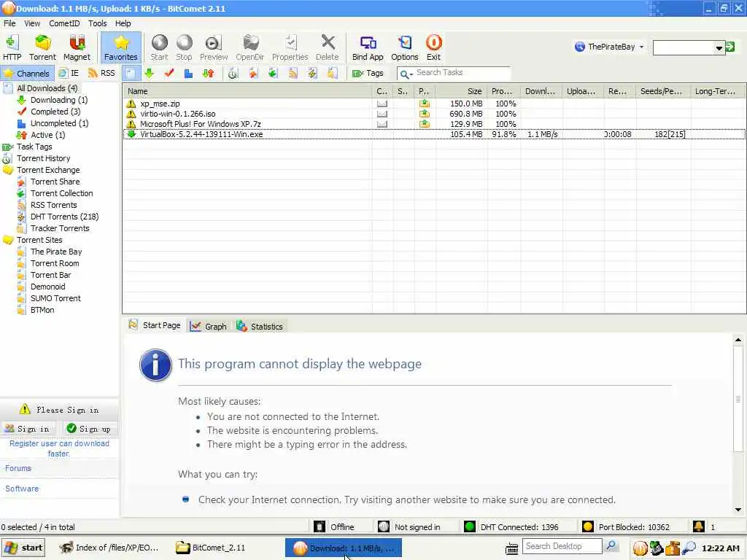Image resolution: width=747 pixels, height=560 pixels.
Task: Click the Start task toolbar icon
Action: coord(159,47)
